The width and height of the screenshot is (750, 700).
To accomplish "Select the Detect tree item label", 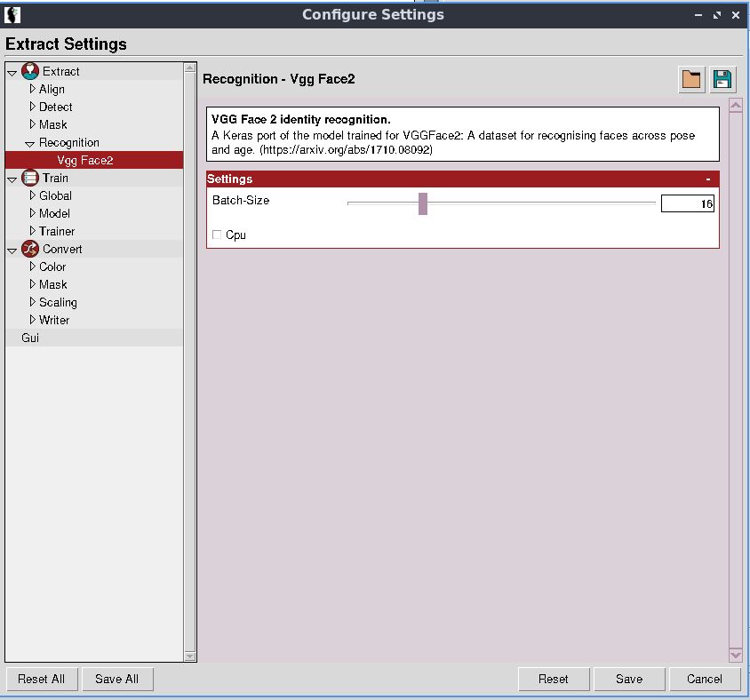I will (x=55, y=107).
